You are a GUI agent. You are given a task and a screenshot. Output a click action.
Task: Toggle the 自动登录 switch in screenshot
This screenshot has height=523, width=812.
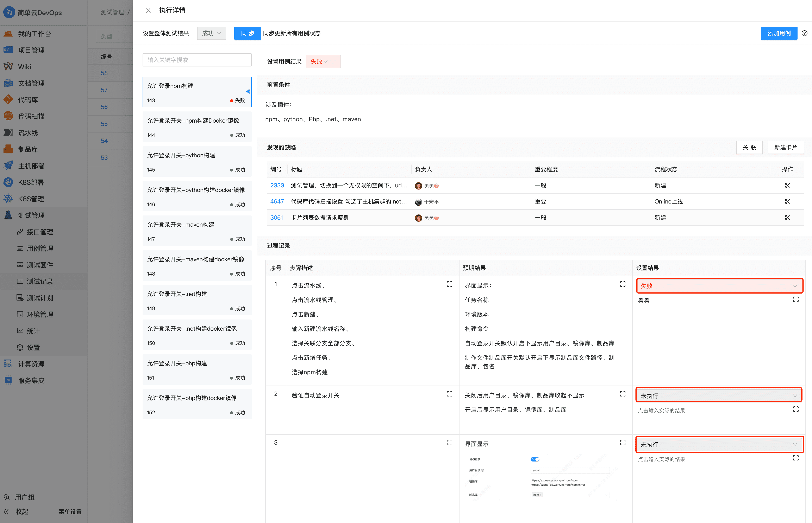point(535,459)
